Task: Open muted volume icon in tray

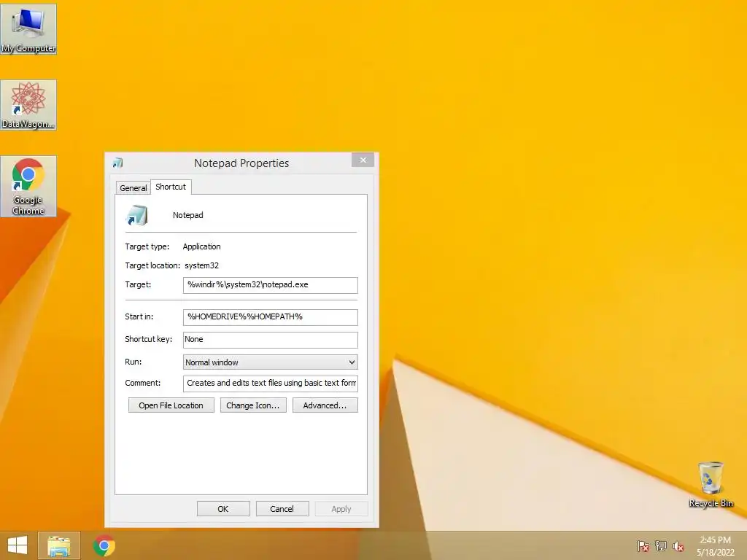Action: coord(678,546)
